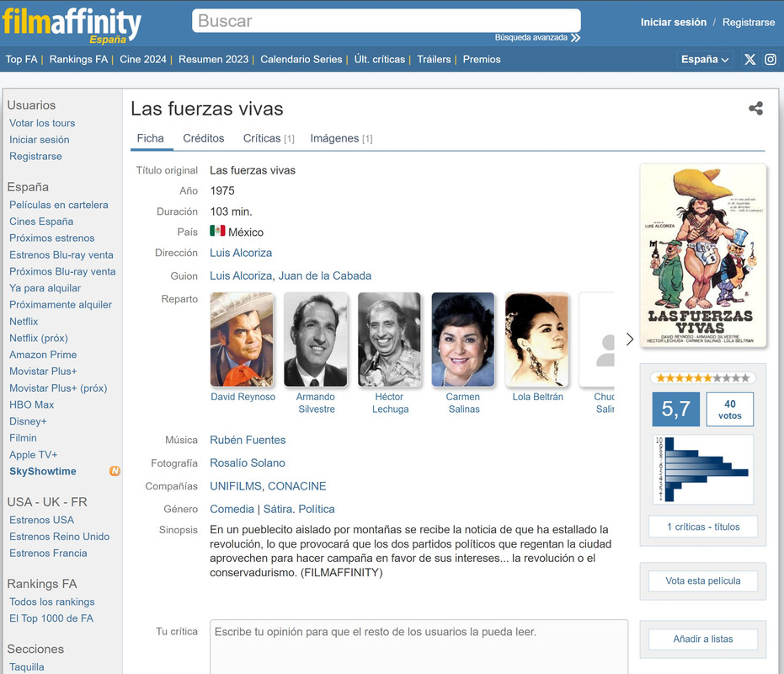Click Registrarse in the header

749,22
